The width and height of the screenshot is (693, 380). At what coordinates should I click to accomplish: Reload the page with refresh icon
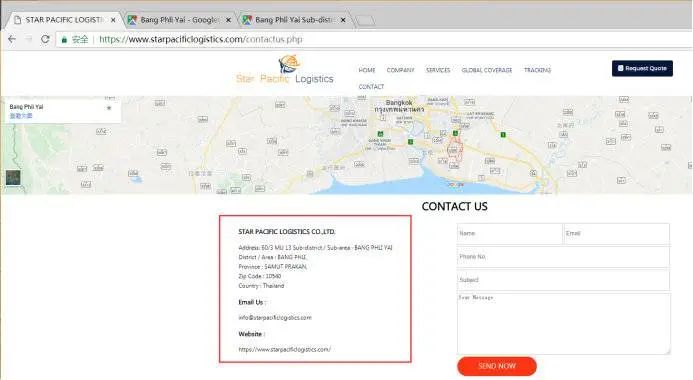(x=45, y=39)
